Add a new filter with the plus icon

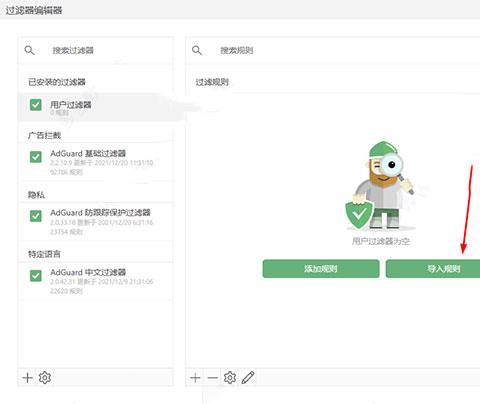(27, 378)
